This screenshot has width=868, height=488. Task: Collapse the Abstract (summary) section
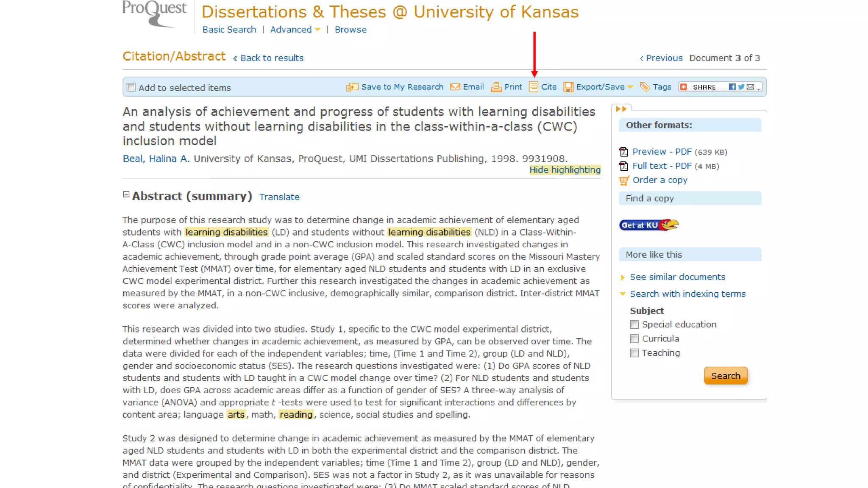[x=126, y=194]
